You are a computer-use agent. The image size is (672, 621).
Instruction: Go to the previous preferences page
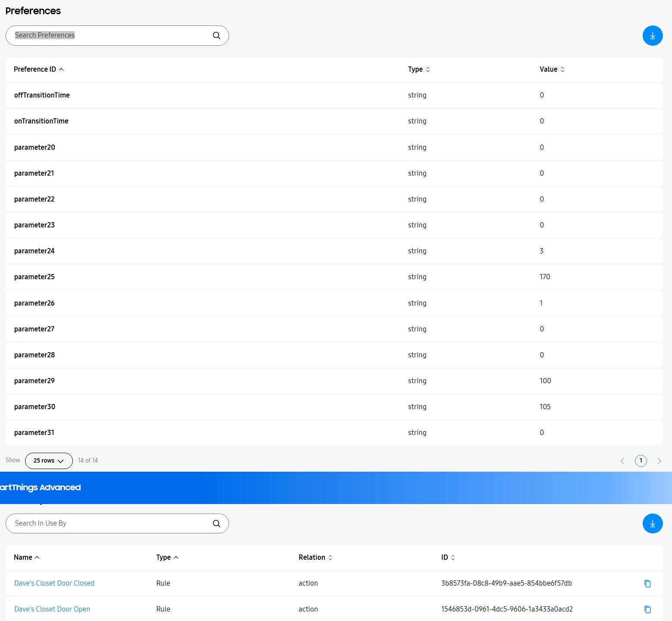tap(622, 461)
